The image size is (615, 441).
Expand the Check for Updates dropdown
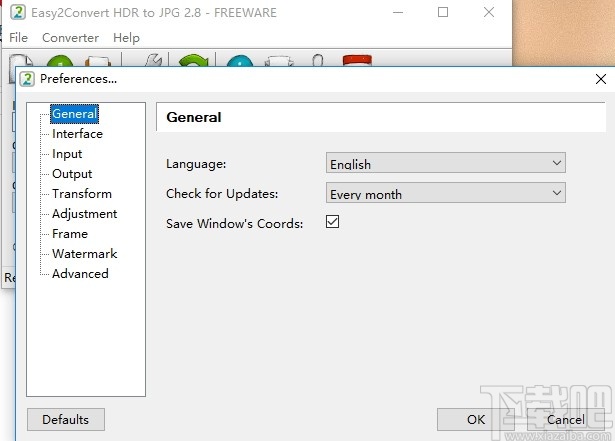(446, 193)
